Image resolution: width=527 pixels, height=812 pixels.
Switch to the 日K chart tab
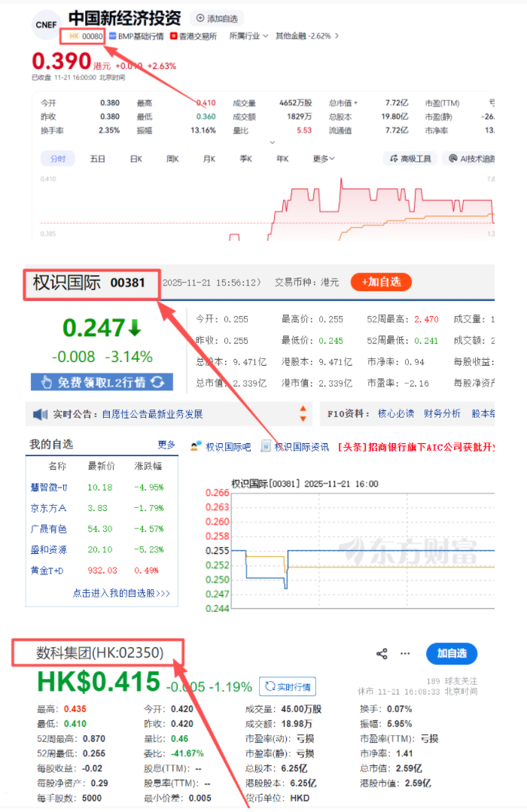click(x=136, y=159)
